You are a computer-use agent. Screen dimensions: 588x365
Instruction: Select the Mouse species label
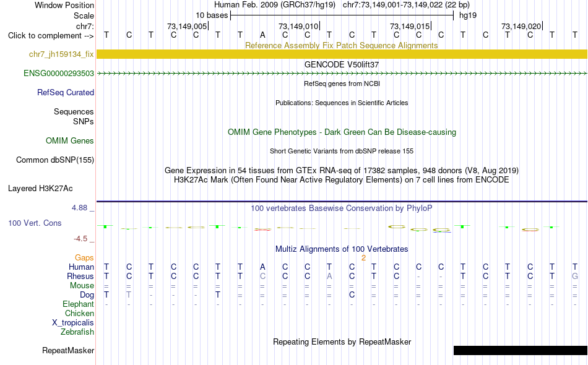(x=82, y=286)
